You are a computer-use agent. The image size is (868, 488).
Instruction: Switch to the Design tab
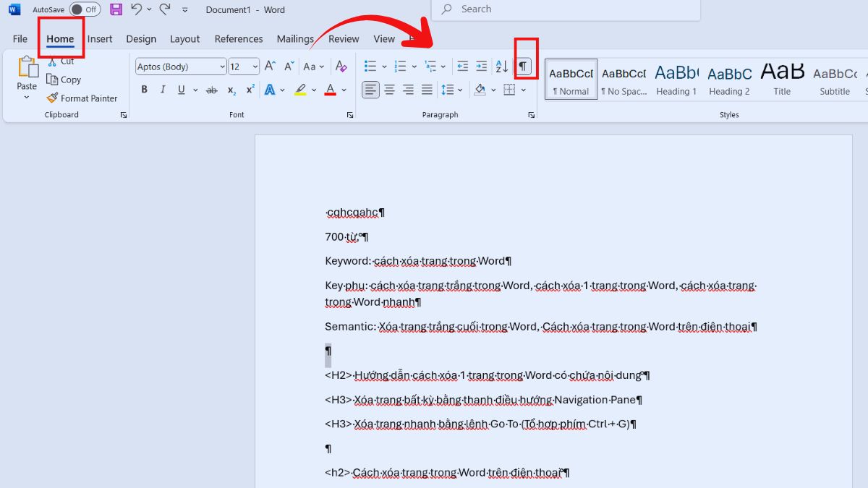pos(141,39)
